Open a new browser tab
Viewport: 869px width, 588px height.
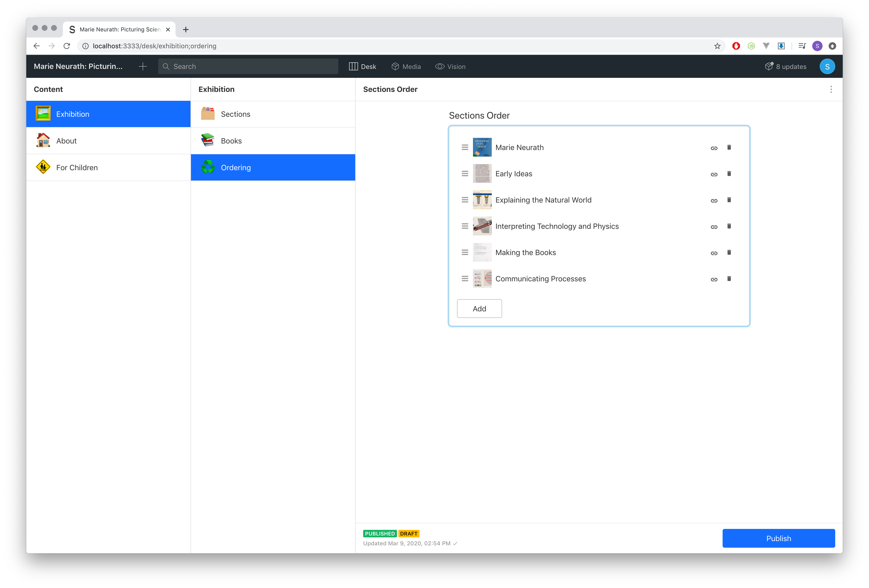click(x=186, y=29)
